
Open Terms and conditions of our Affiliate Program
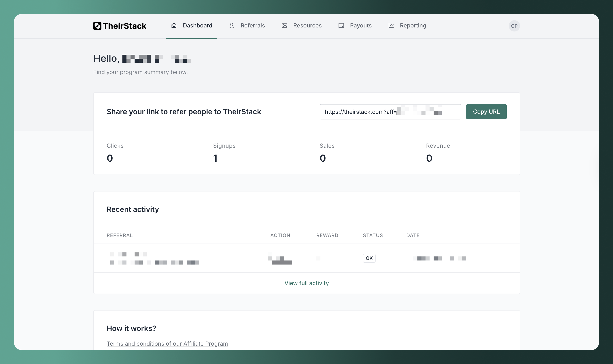click(x=167, y=343)
